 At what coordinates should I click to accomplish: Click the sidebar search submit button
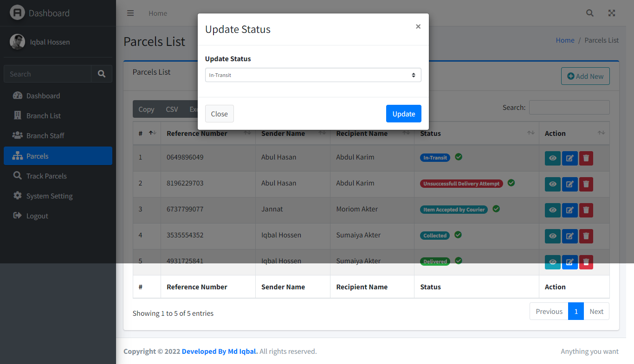(x=101, y=74)
